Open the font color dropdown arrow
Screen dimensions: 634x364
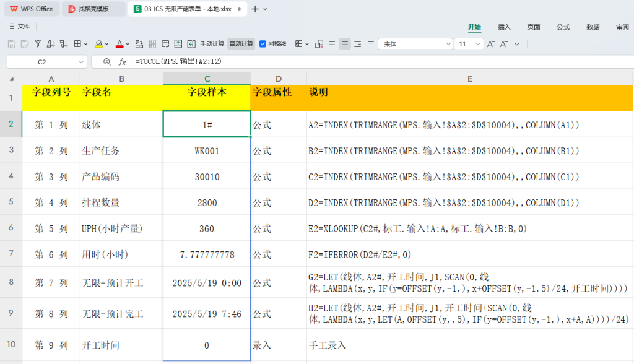pyautogui.click(x=128, y=44)
